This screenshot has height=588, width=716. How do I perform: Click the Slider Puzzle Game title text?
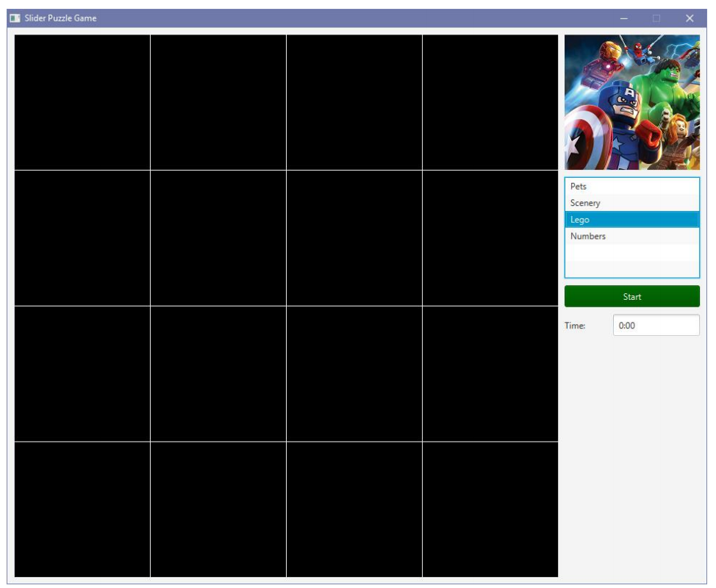62,16
